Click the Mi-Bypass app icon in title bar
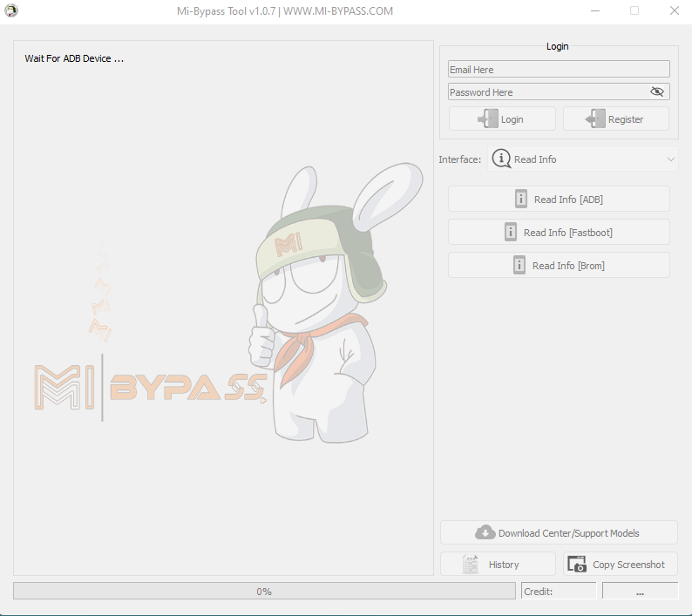 coord(11,10)
